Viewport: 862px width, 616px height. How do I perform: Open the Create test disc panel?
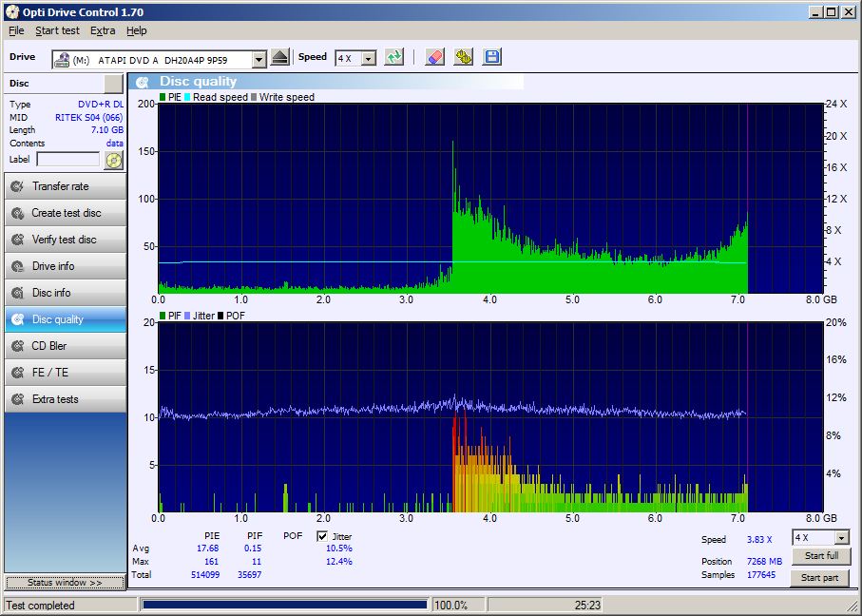pyautogui.click(x=66, y=213)
